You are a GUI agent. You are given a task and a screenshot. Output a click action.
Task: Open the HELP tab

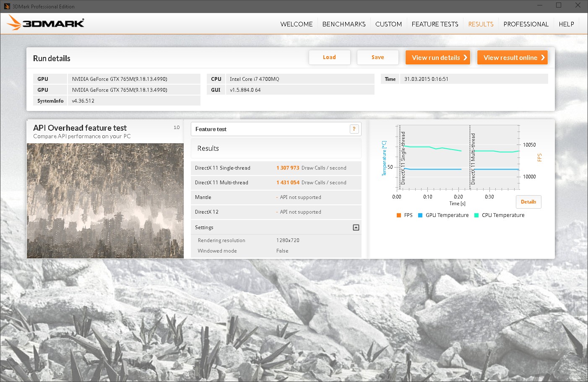pyautogui.click(x=566, y=24)
